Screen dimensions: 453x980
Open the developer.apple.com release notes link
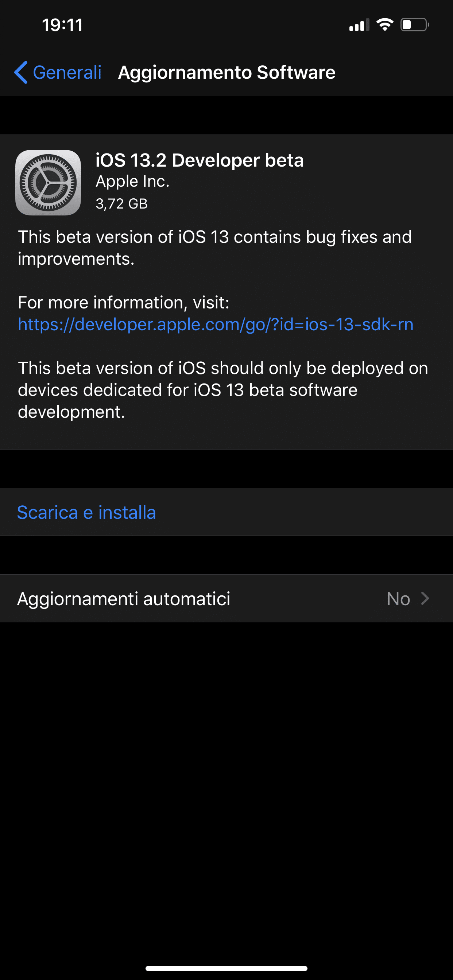[x=216, y=324]
